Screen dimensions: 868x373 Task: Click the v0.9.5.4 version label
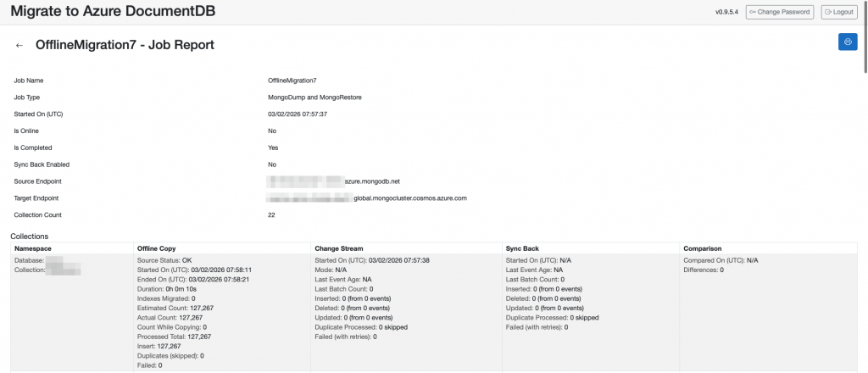coord(726,12)
